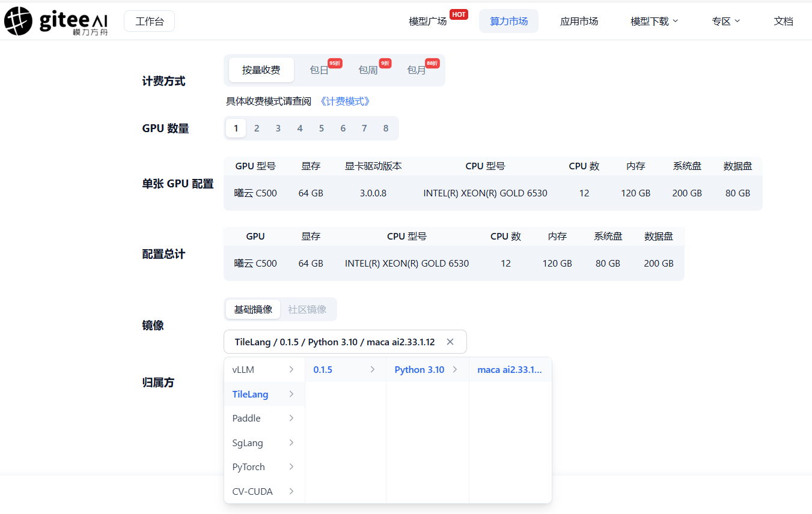Expand the vLLM submenu arrow

[x=292, y=369]
